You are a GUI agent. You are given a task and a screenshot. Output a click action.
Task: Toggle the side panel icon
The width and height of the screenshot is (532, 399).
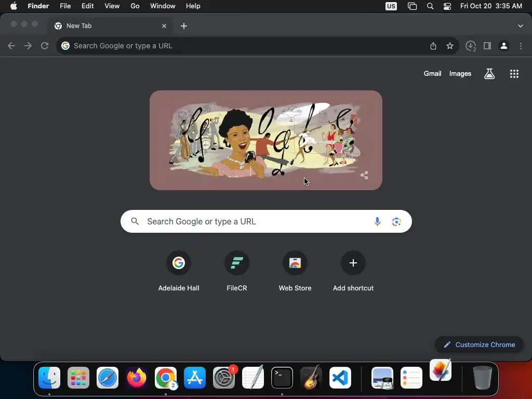pyautogui.click(x=487, y=46)
